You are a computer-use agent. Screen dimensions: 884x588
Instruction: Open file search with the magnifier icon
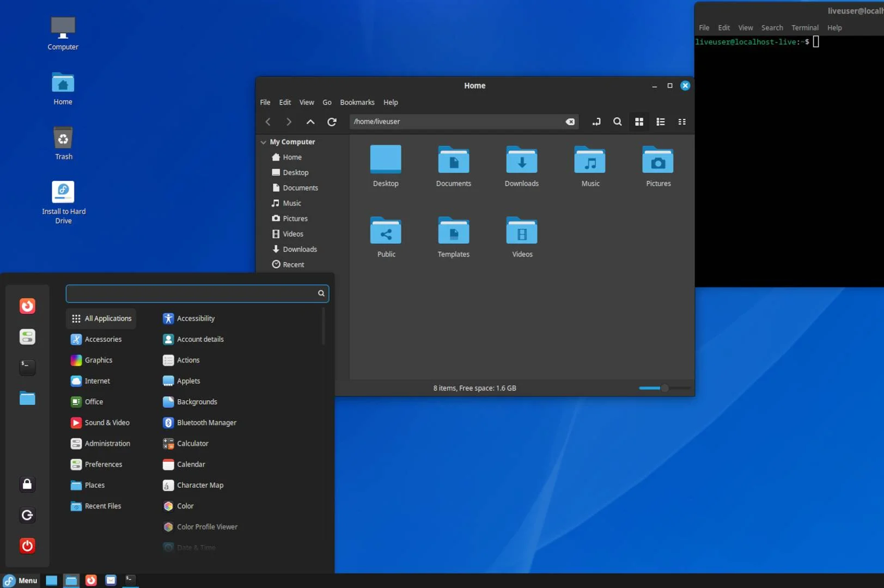[617, 121]
